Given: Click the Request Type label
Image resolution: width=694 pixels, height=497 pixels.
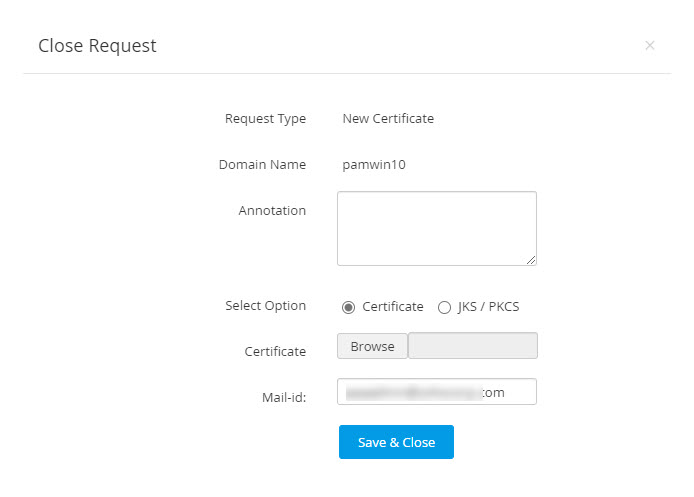Looking at the screenshot, I should click(265, 118).
